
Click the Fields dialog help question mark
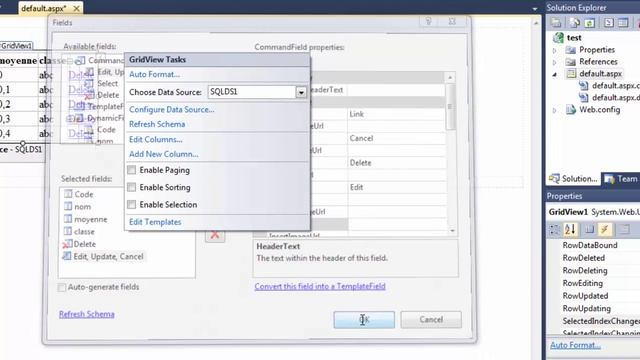click(428, 21)
